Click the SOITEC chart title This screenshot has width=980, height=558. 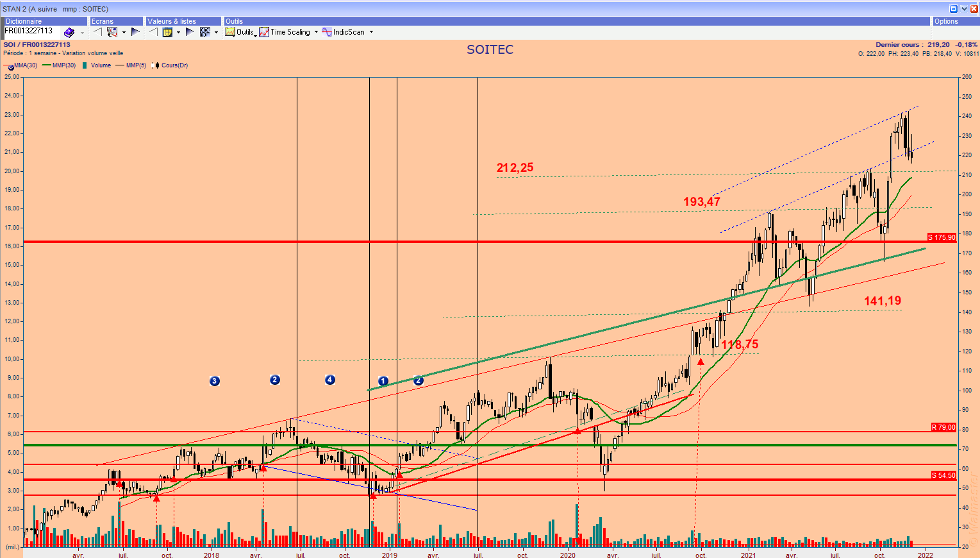tap(490, 49)
